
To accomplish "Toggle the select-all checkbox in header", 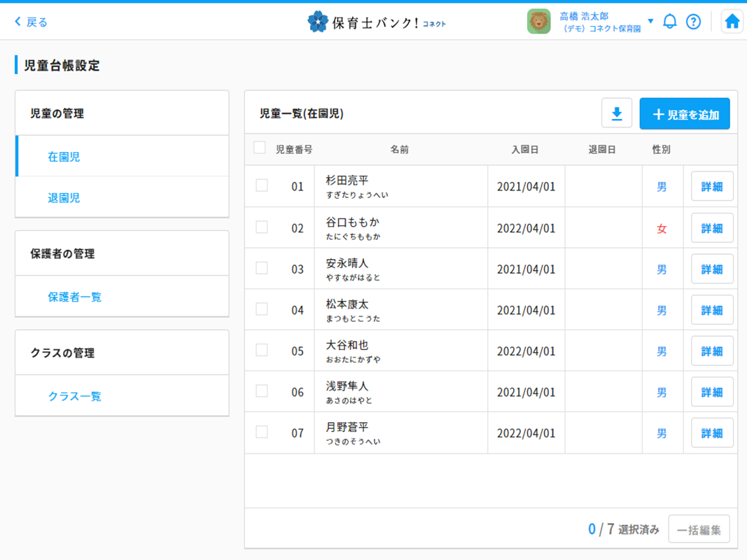I will 260,148.
